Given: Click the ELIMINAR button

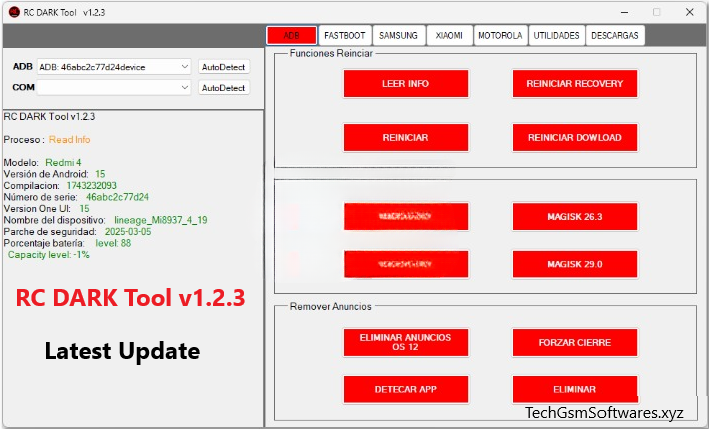Looking at the screenshot, I should 575,389.
